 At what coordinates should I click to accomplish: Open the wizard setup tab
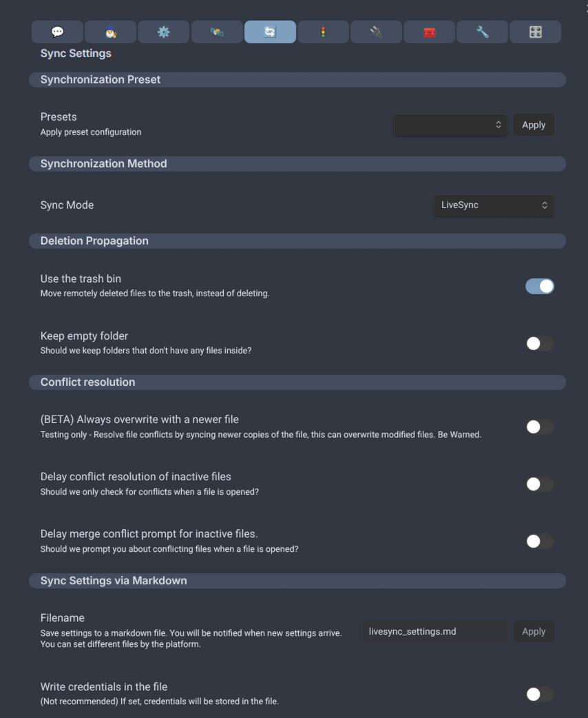click(x=110, y=32)
